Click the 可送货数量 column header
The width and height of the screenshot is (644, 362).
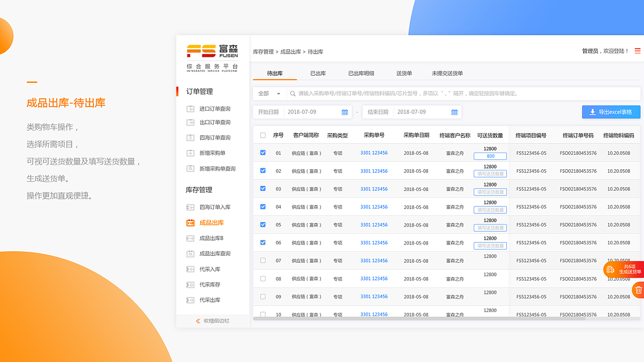[x=490, y=135]
